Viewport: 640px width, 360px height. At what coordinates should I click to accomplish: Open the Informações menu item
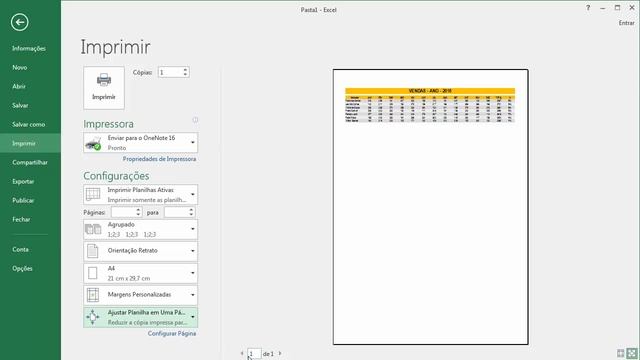(x=29, y=49)
